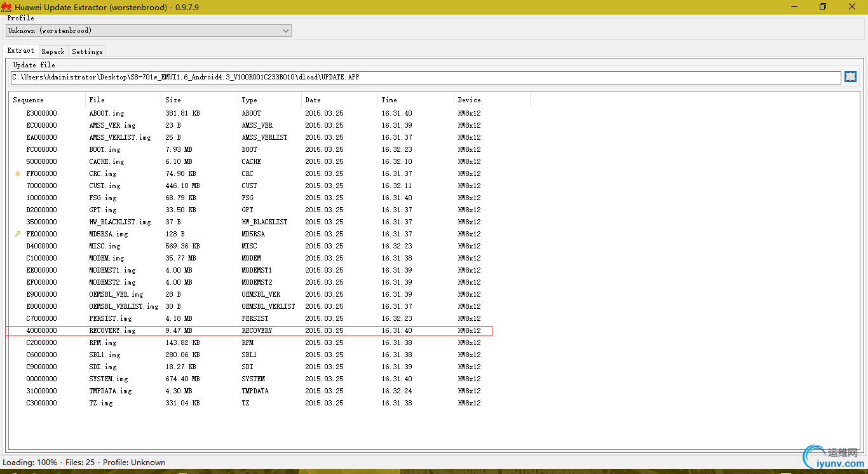Click the MODEMST2 type cell

pyautogui.click(x=257, y=282)
